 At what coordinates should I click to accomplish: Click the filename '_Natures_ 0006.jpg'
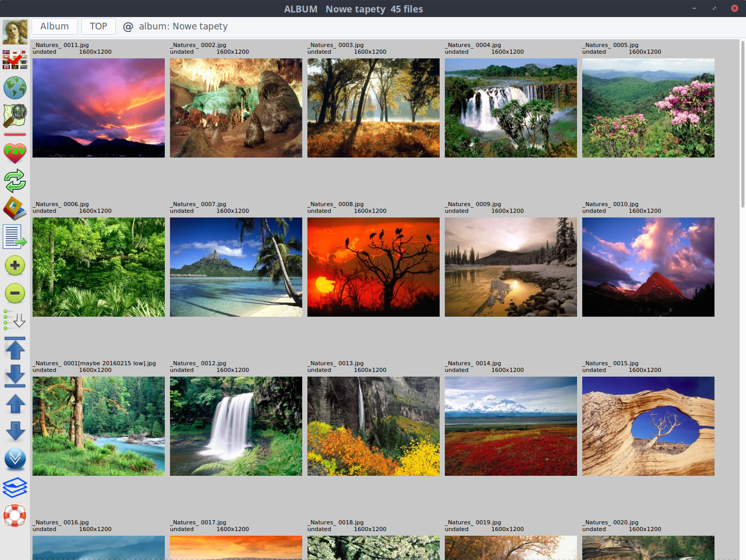click(61, 204)
